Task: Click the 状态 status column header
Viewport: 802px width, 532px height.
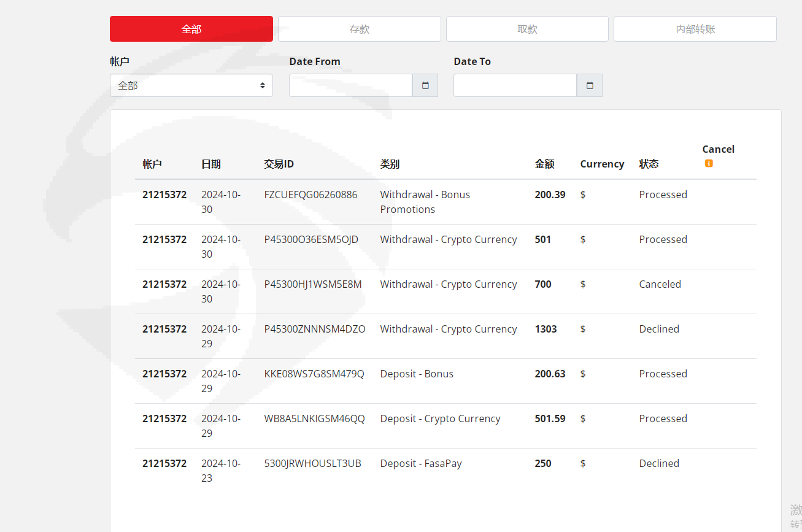Action: point(649,164)
